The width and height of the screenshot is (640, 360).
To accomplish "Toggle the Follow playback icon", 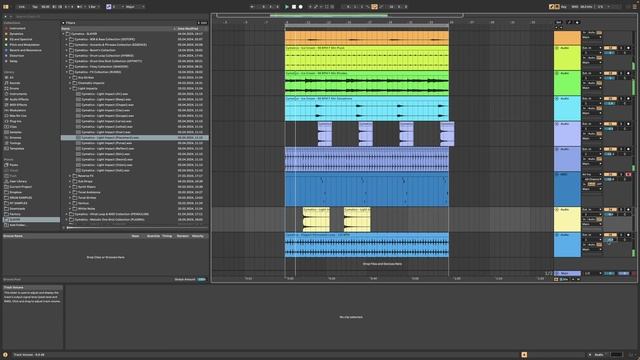I will (x=252, y=7).
